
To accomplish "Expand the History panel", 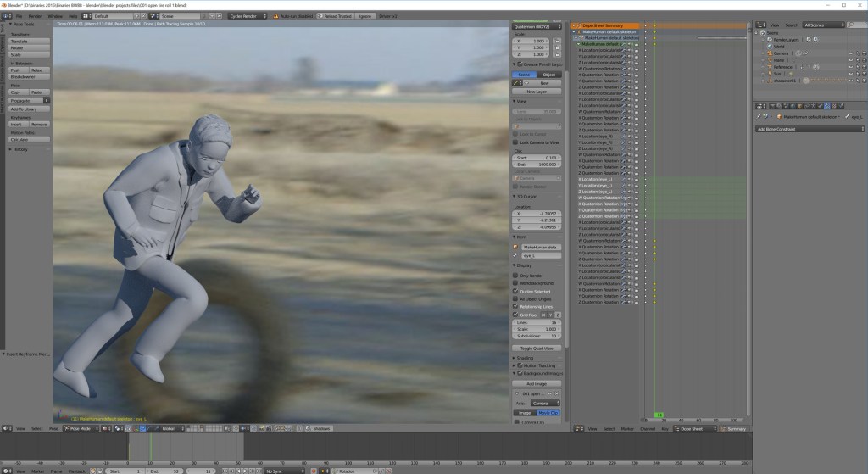I will click(20, 149).
